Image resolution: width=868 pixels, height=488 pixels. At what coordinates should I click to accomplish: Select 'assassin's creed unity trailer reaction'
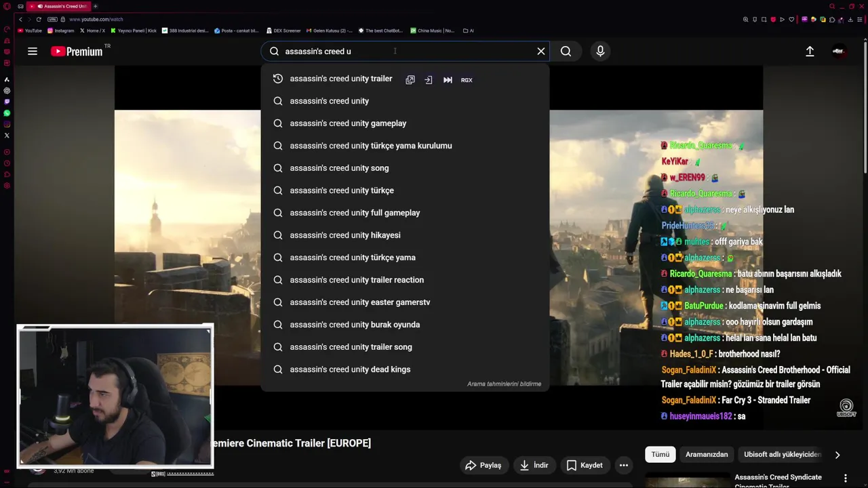405,280
